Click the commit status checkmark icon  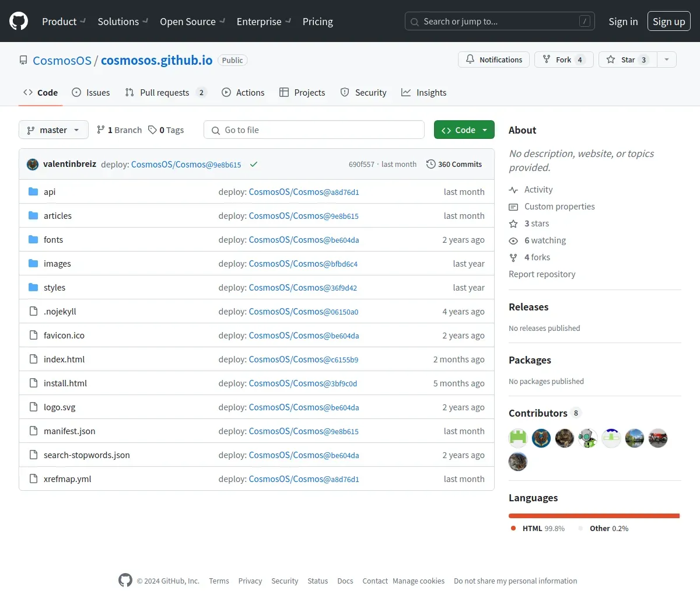[254, 164]
